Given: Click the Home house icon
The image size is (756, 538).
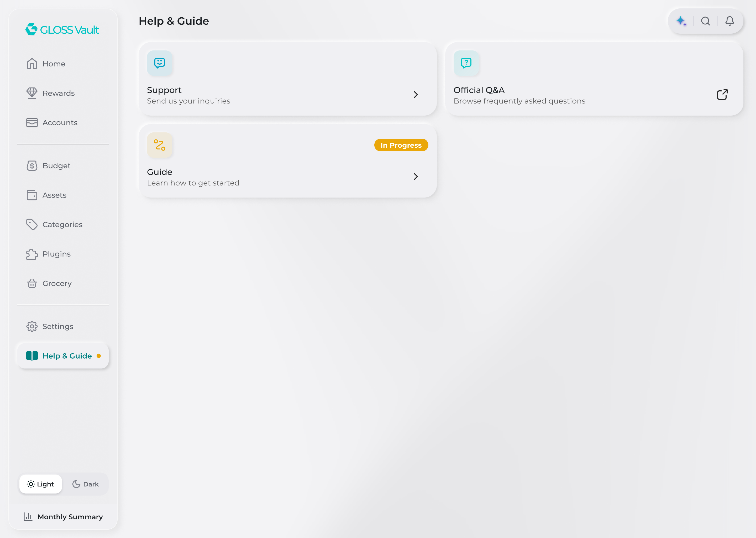Looking at the screenshot, I should pyautogui.click(x=32, y=64).
